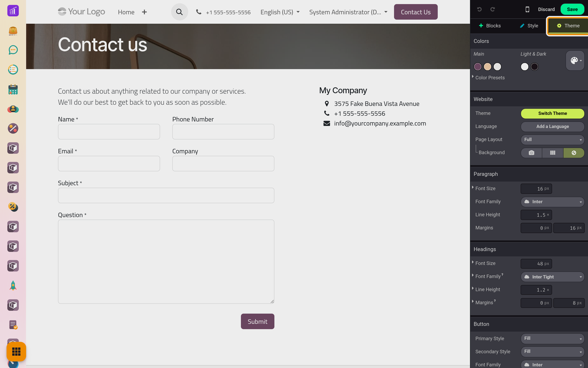Open the money bag sidebar app
Screen dimensions: 588x368
[x=13, y=30]
